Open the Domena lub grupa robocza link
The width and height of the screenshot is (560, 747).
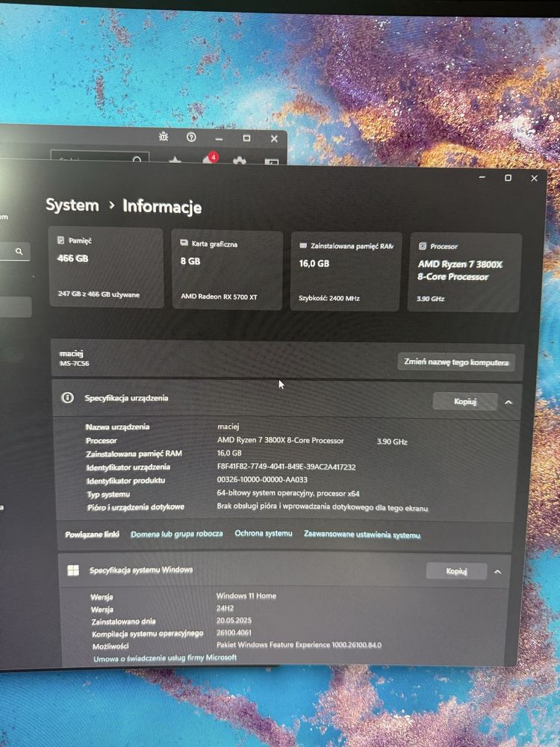tap(177, 533)
